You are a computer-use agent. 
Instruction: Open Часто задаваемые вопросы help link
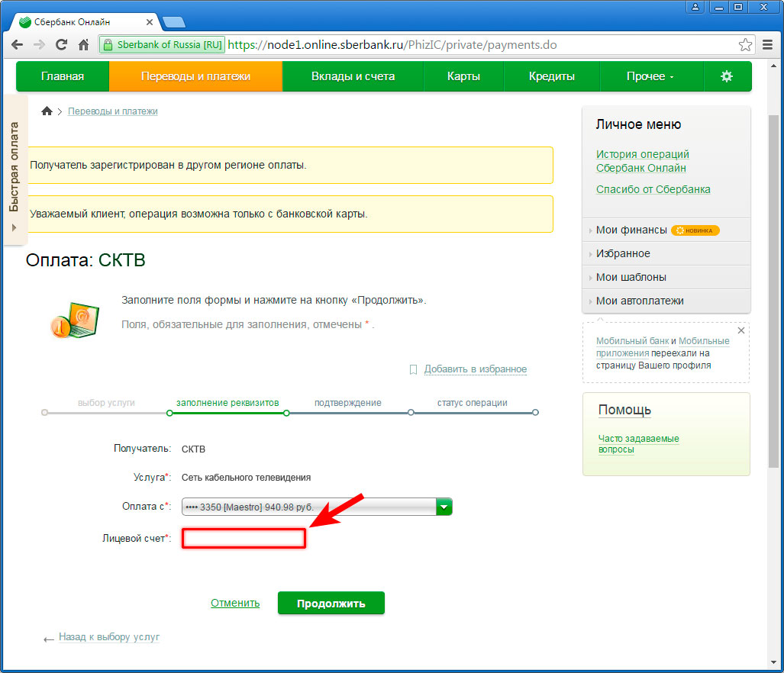coord(638,443)
